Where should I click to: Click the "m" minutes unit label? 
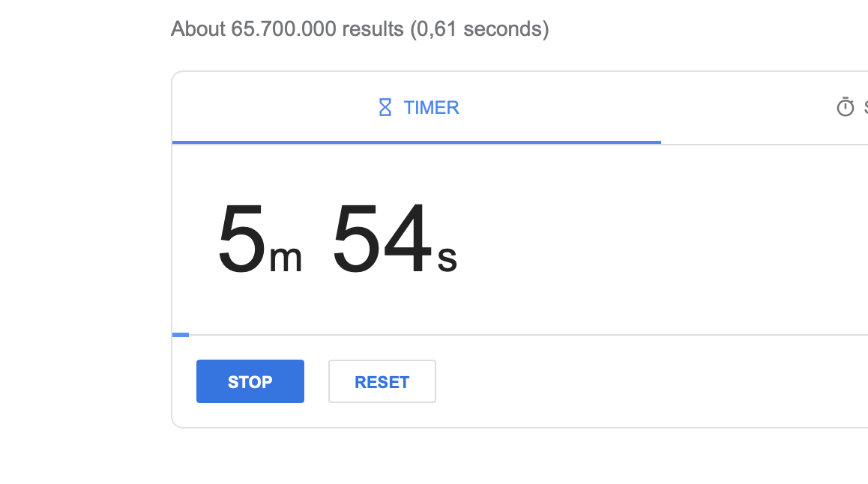(286, 258)
